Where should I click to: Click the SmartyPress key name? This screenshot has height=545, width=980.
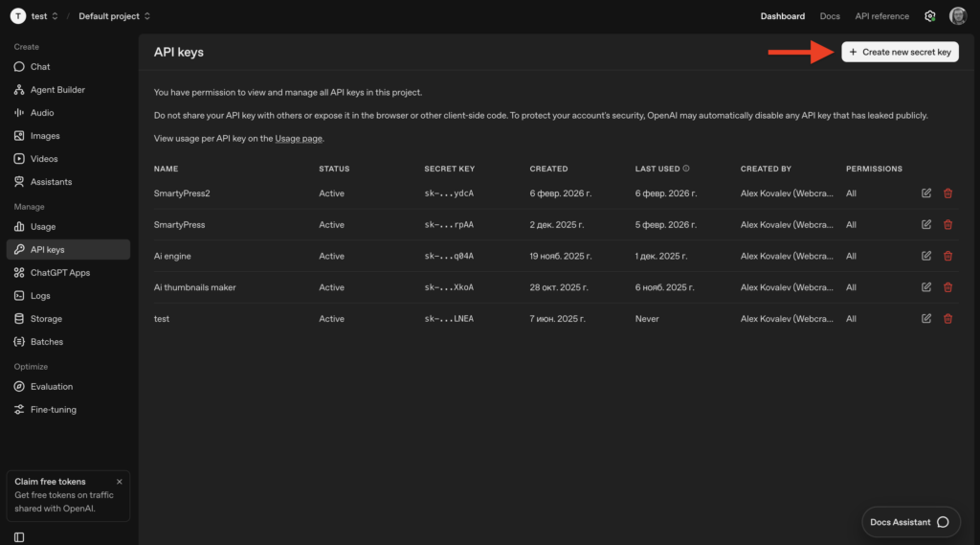tap(179, 225)
